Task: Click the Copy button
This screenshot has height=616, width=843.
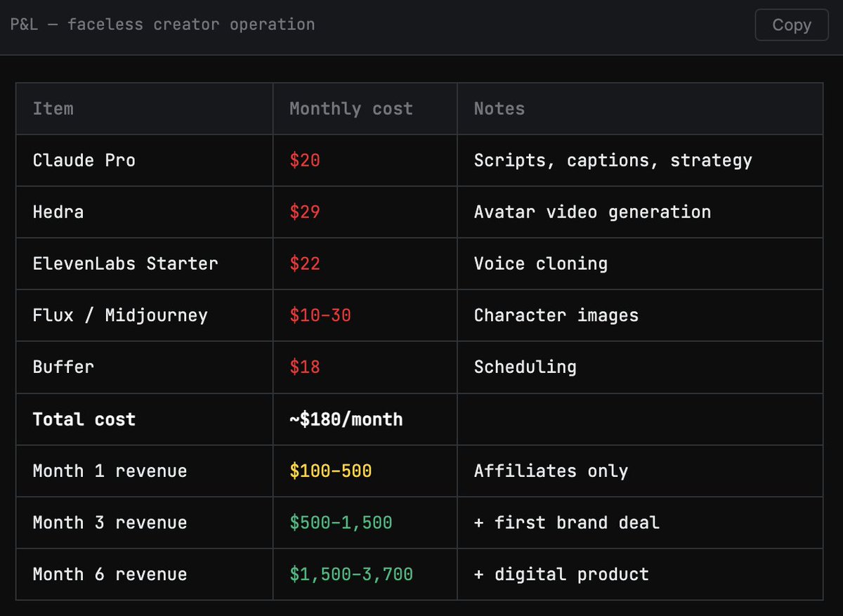Action: [x=792, y=25]
